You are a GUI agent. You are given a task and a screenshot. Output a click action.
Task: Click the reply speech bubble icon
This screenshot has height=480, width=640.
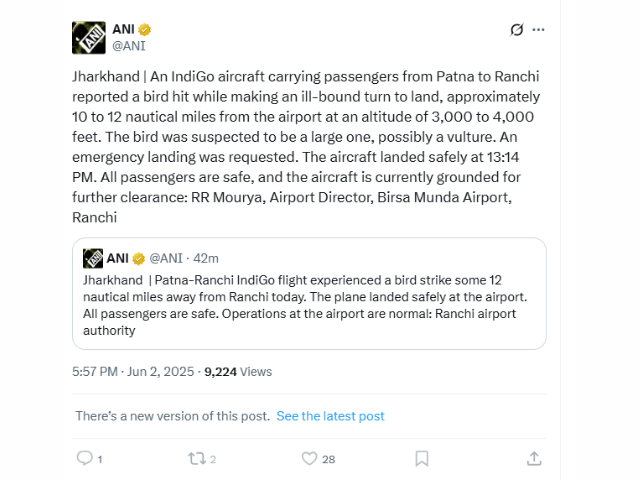coord(85,458)
